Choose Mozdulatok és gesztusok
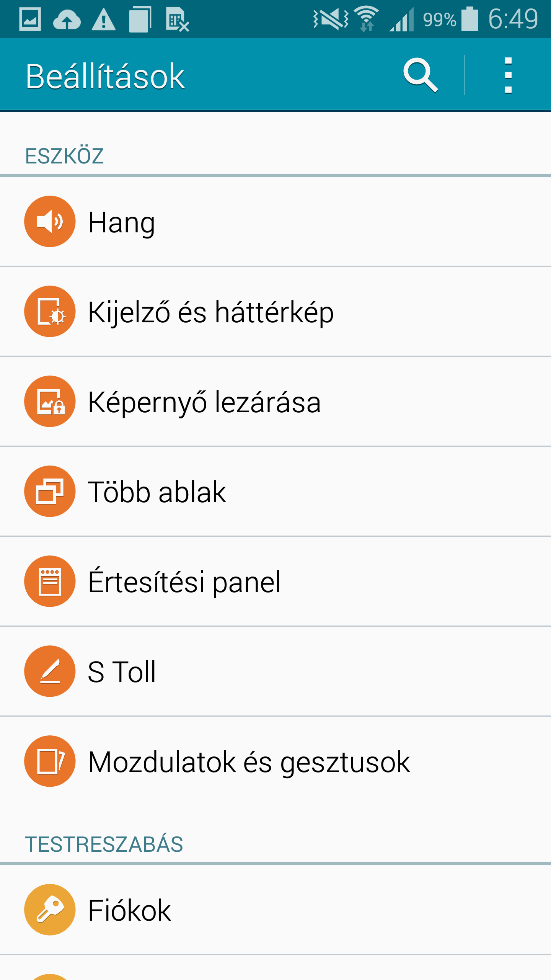This screenshot has width=551, height=980. coord(249,762)
